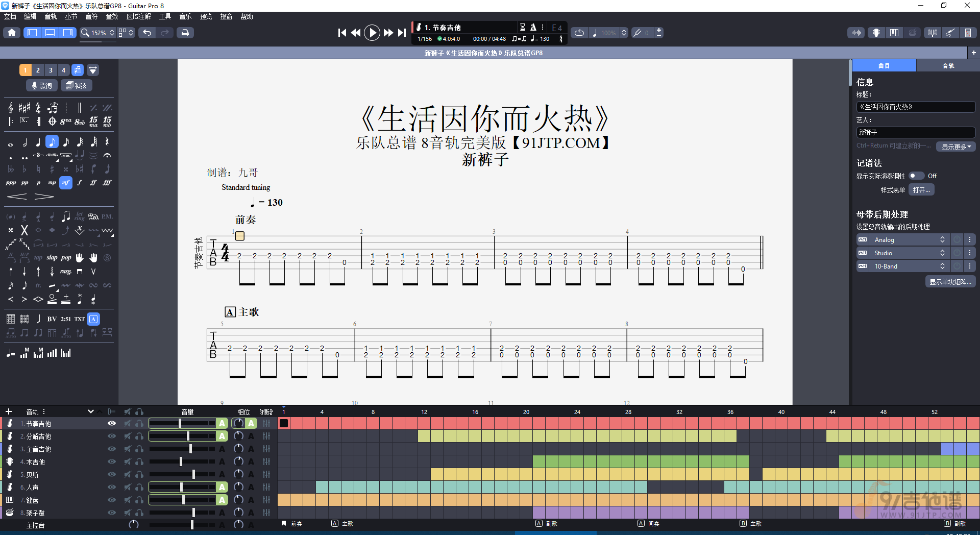Open the zoom level 152% dropdown
Viewport: 980px width, 535px height.
(98, 33)
